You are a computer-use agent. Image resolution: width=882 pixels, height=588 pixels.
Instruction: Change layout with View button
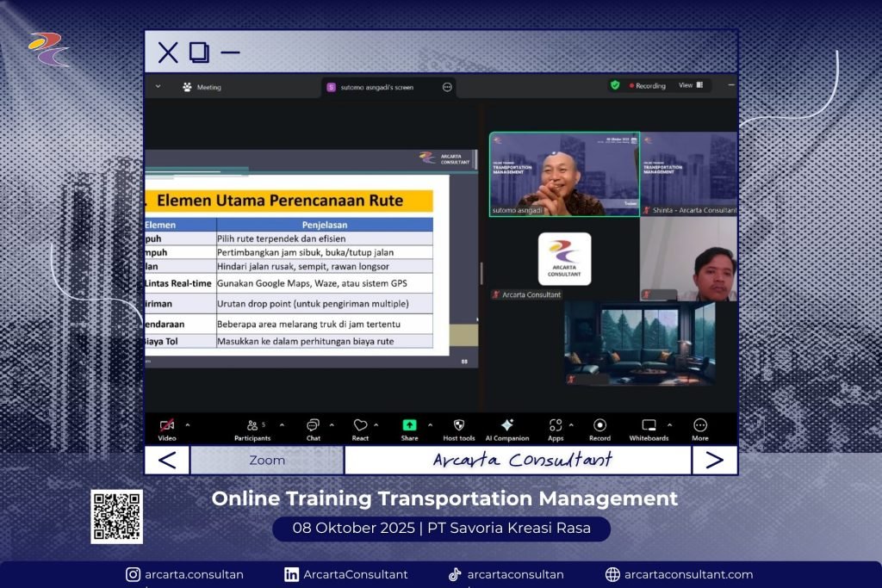click(690, 85)
